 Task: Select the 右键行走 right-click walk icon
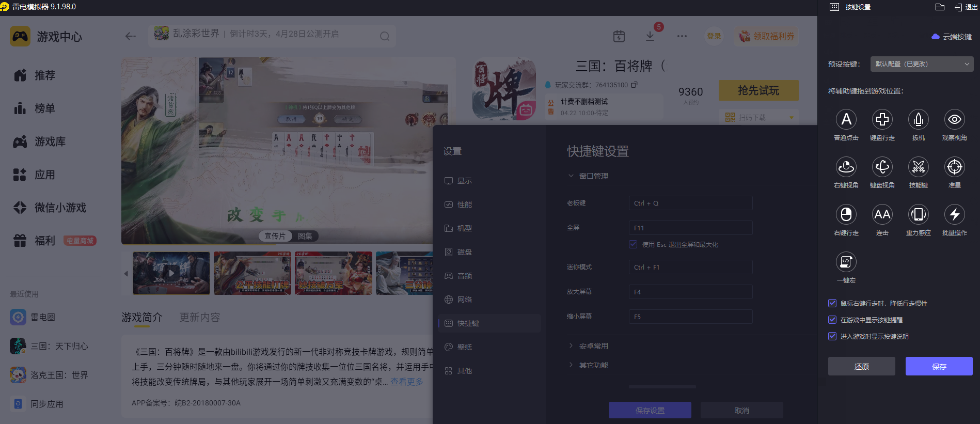click(x=846, y=214)
